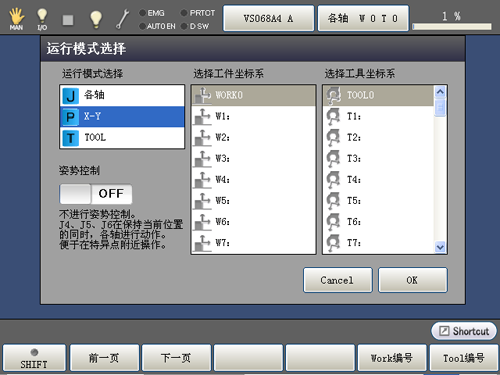
Task: Select the W3: work coordinate
Action: tap(254, 158)
